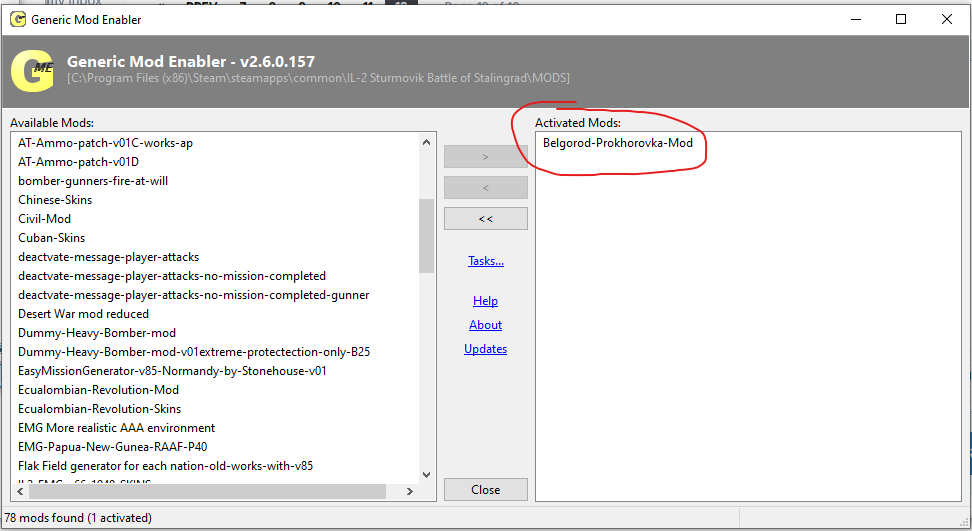This screenshot has width=972, height=531.
Task: Click the yellow GME logo in header
Action: (32, 70)
